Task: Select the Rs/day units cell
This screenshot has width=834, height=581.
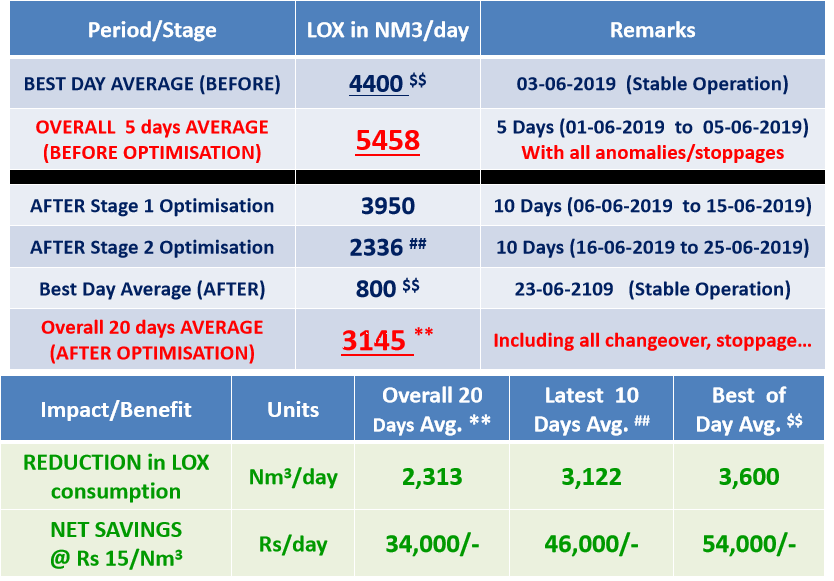Action: pos(293,543)
